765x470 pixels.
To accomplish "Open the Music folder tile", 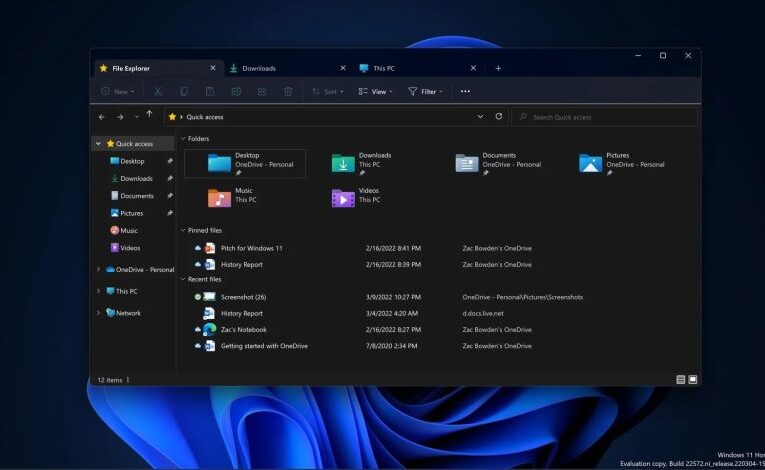I will [232, 197].
